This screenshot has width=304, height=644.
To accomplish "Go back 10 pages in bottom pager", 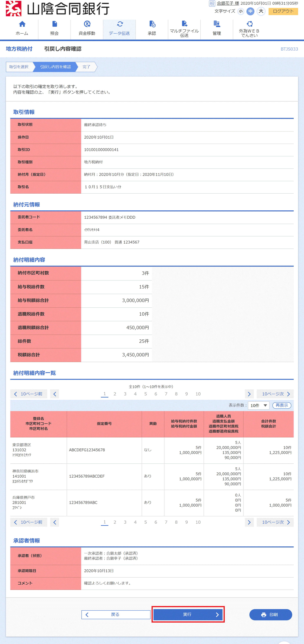I will tap(29, 522).
